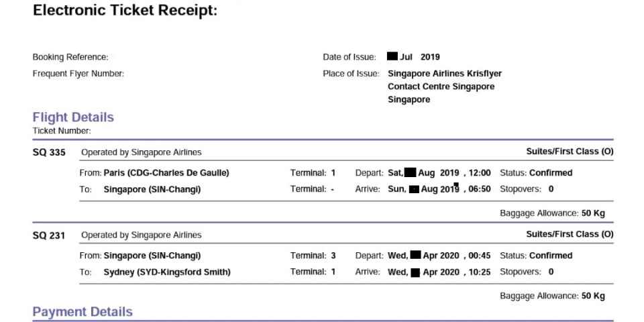Click Confirmed status for flight SQ 335
The height and width of the screenshot is (322, 644).
551,173
